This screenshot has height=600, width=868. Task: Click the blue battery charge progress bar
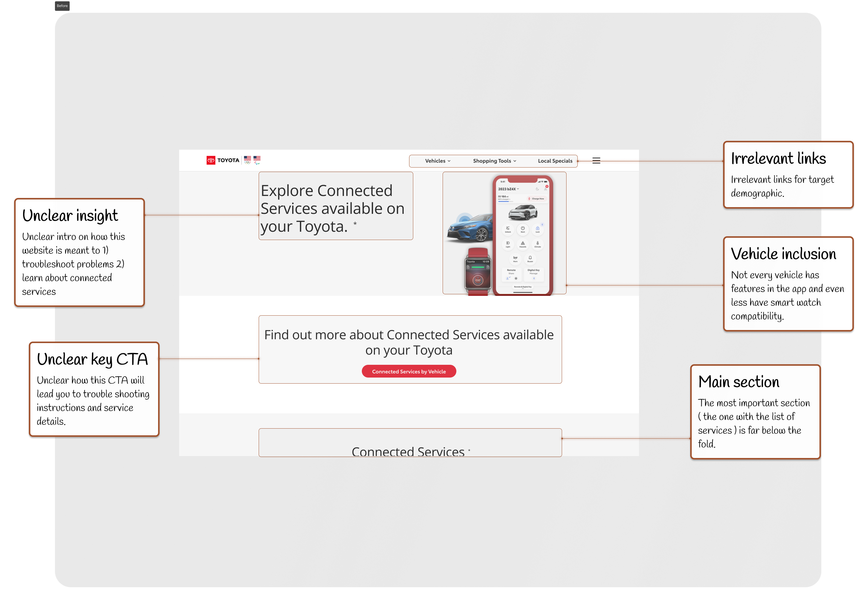tap(506, 202)
